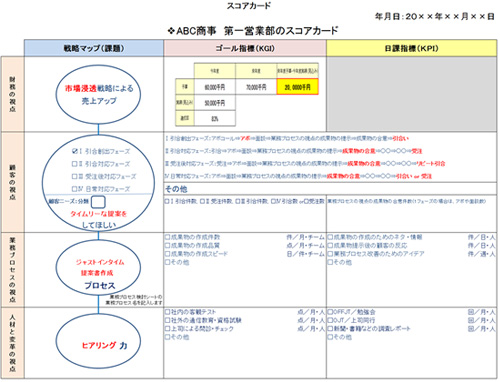Tick the Ⅳ 日常対応フェーズ checkbox
Screen dimensions: 500x382
(x=75, y=189)
